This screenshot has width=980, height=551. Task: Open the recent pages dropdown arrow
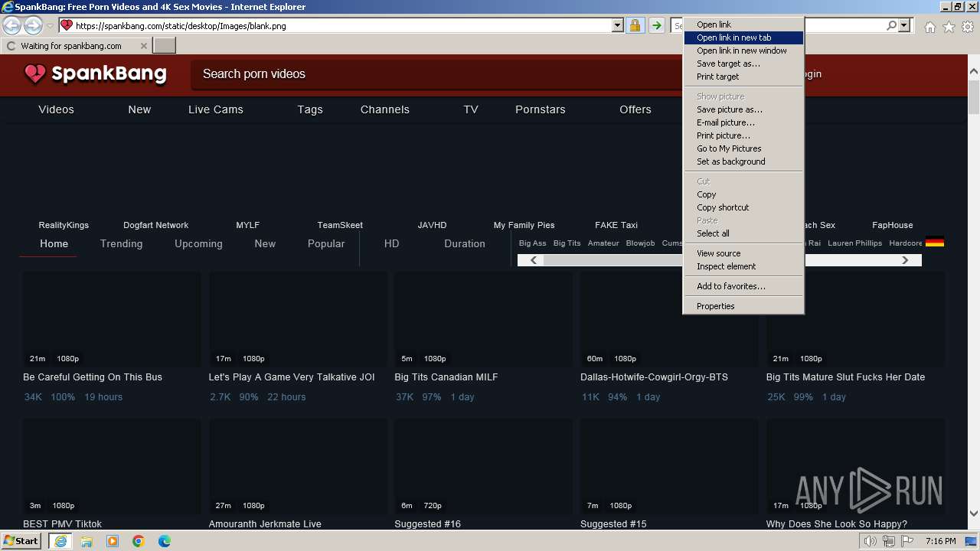coord(50,26)
